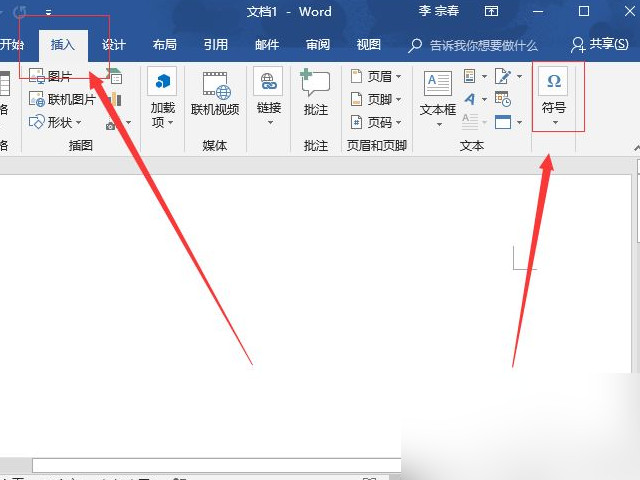Open the Footer (页脚) dropdown
Viewport: 640px width, 480px height.
pos(376,99)
